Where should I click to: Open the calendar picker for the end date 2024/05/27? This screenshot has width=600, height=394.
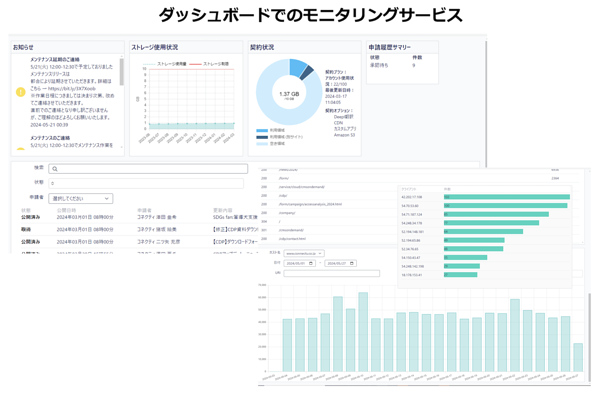pyautogui.click(x=352, y=263)
